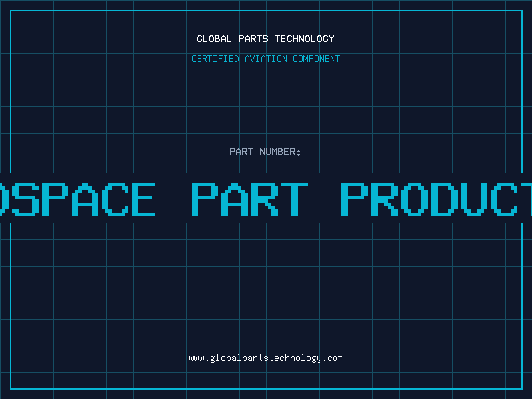Click the word GLOBAL in the header
The image size is (532, 399).
pos(213,39)
